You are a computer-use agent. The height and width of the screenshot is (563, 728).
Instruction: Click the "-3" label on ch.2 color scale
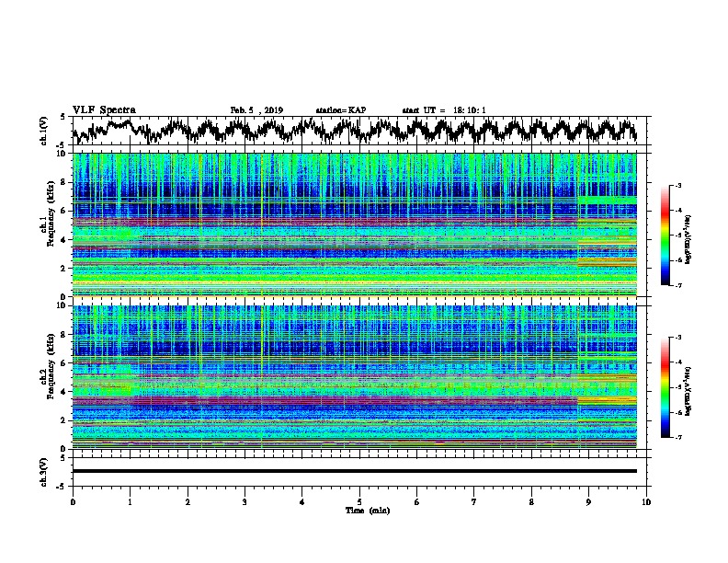(x=678, y=338)
